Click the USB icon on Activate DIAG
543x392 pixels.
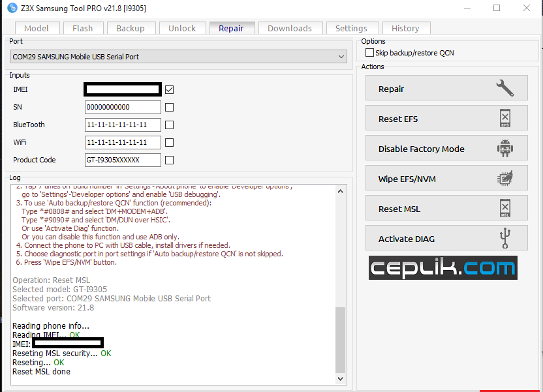(504, 239)
